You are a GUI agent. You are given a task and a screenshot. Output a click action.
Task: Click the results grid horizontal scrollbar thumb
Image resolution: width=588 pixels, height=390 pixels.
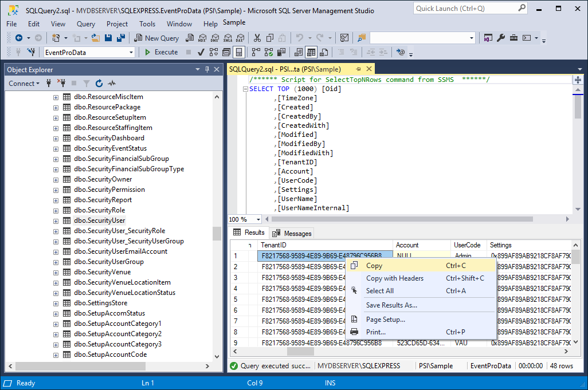(x=300, y=352)
